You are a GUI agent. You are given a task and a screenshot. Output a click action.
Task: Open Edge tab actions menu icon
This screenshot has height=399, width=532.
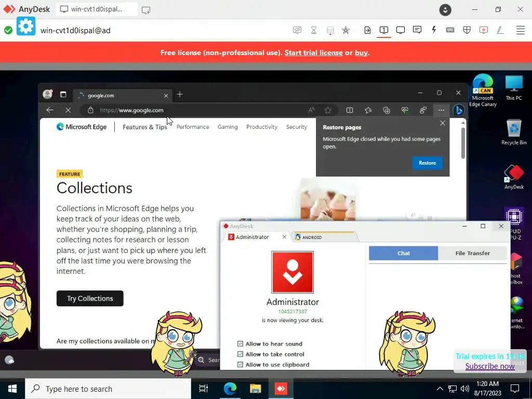tap(63, 95)
